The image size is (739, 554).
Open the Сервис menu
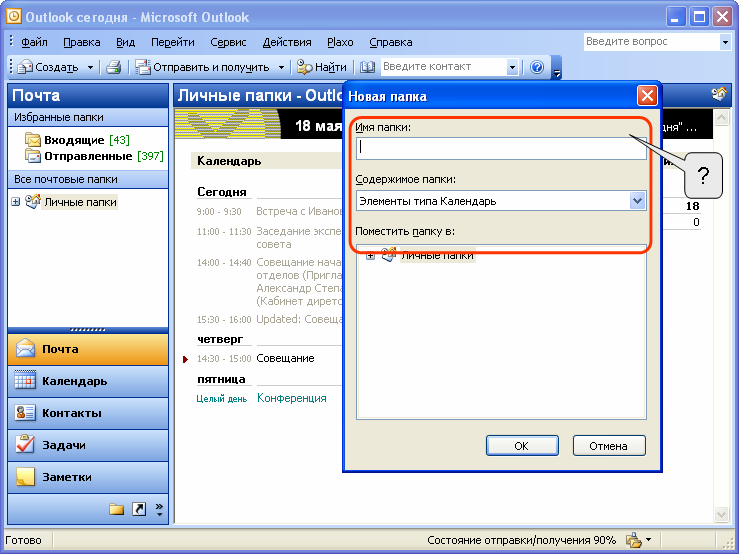click(228, 42)
